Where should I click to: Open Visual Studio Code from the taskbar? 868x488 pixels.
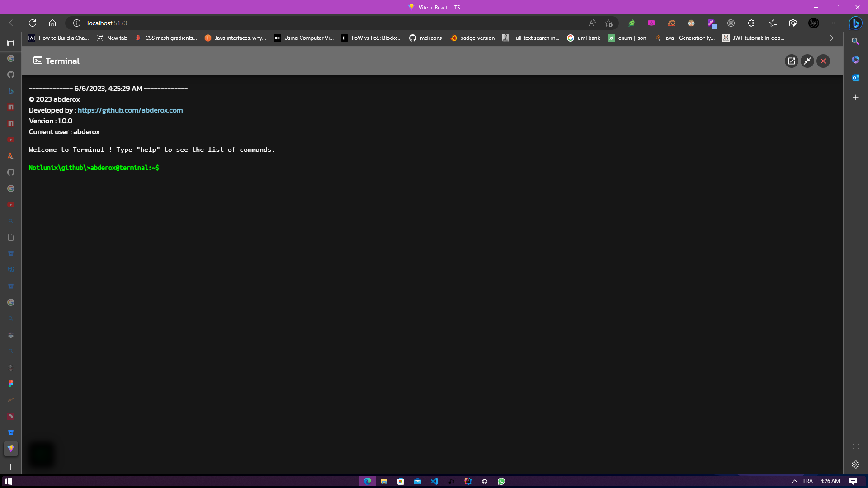click(x=434, y=481)
